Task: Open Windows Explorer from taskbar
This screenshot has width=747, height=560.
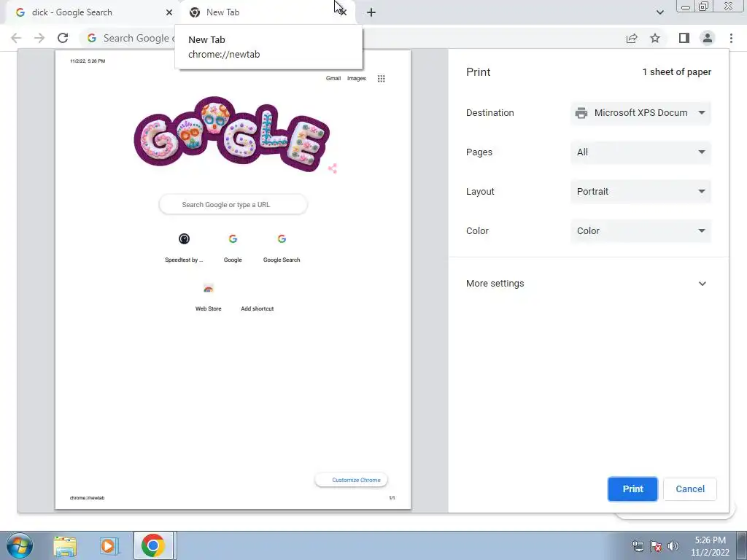Action: pos(65,545)
